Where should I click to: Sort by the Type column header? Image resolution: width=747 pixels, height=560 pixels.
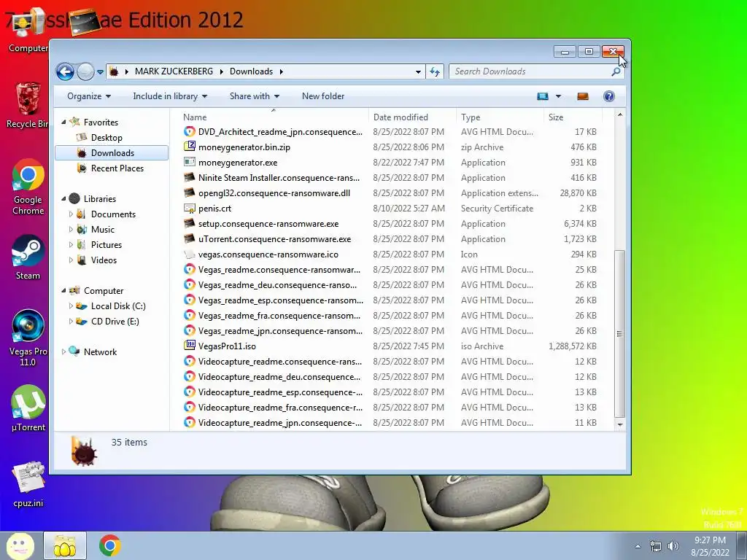(500, 117)
